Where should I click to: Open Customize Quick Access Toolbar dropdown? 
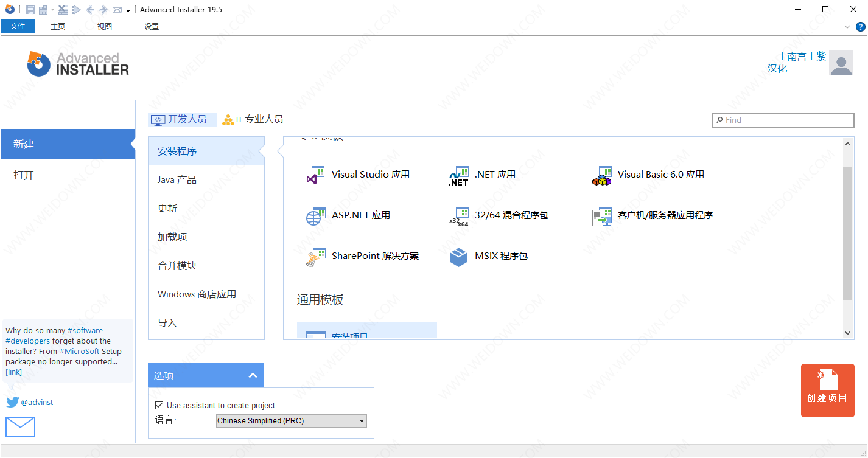(x=128, y=10)
